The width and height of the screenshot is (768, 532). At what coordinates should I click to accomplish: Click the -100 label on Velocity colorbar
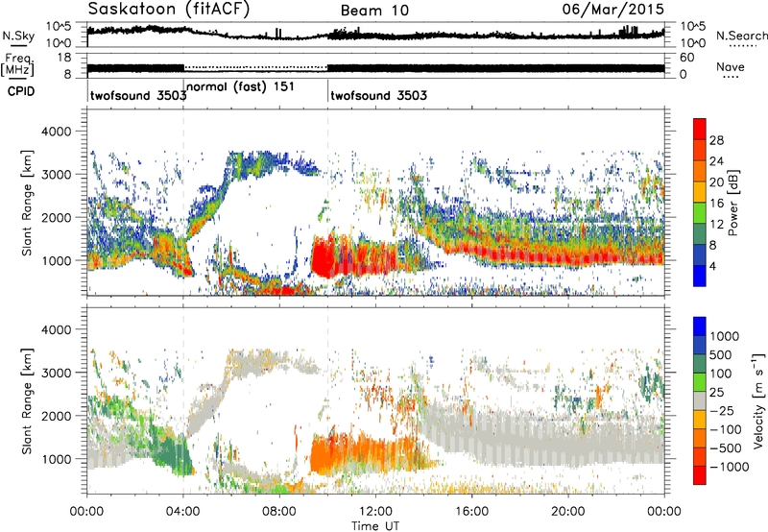726,429
